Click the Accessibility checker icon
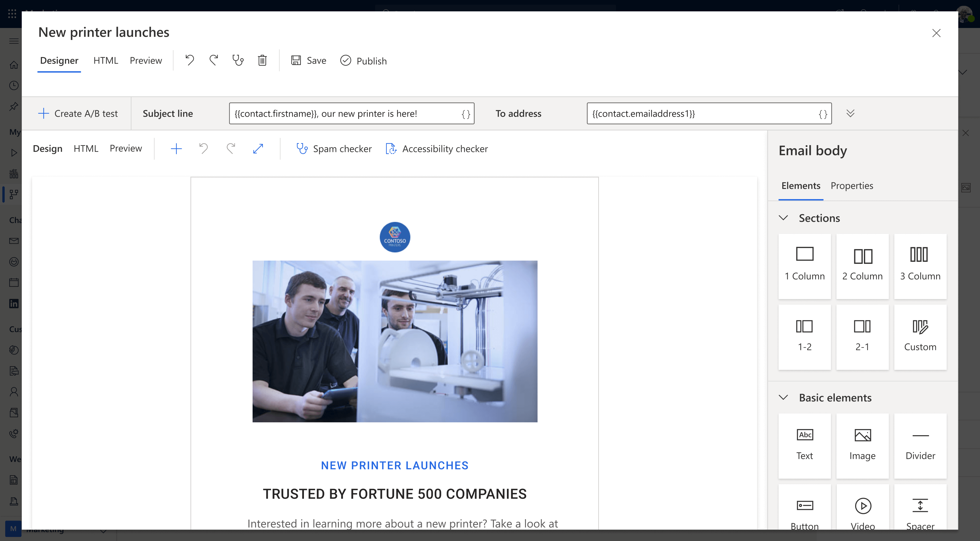Image resolution: width=980 pixels, height=541 pixels. (391, 148)
